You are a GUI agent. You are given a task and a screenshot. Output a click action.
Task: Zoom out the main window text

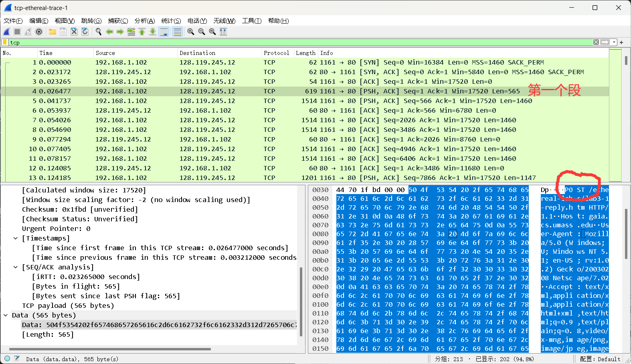[202, 32]
